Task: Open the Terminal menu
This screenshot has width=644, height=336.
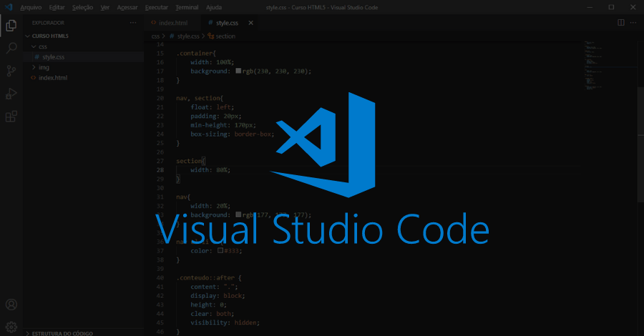Action: [x=187, y=7]
